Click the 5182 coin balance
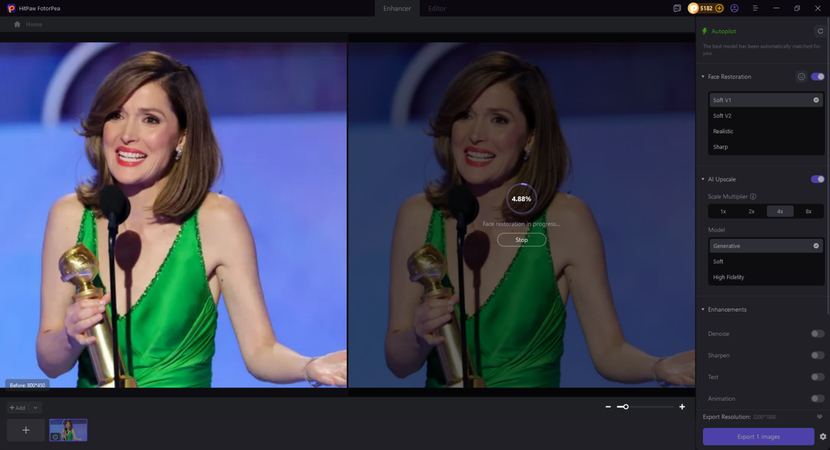 (707, 8)
